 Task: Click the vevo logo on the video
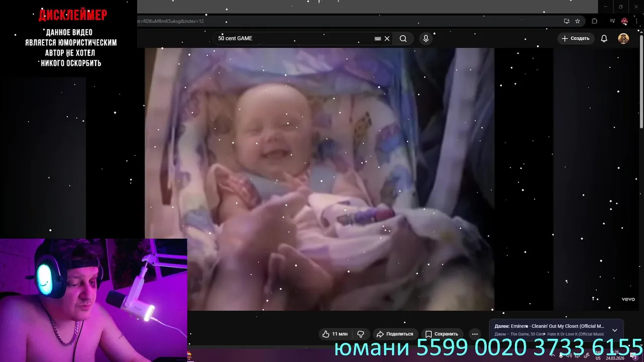tap(628, 299)
